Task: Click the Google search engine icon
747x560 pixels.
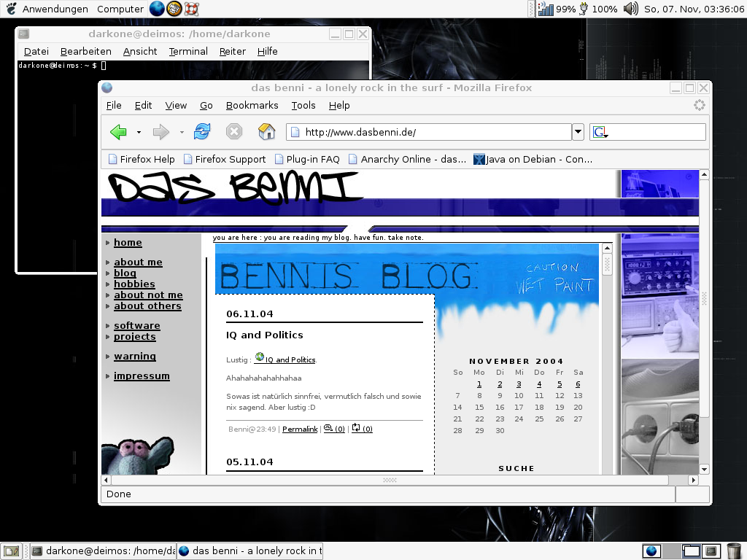Action: click(x=600, y=132)
